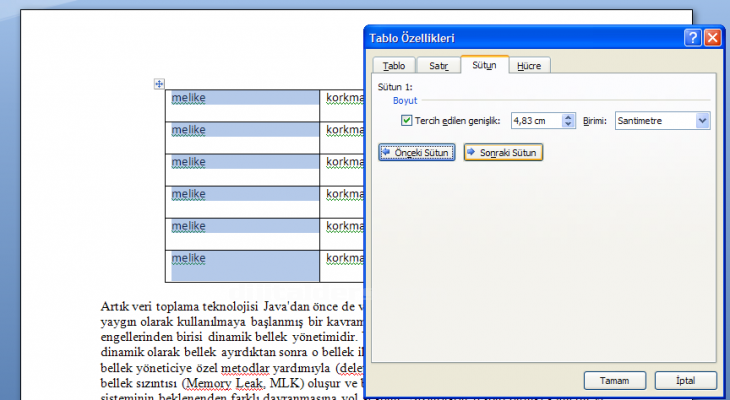Viewport: 730px width, 400px height.
Task: Confirm with the Tamam button
Action: [x=613, y=380]
